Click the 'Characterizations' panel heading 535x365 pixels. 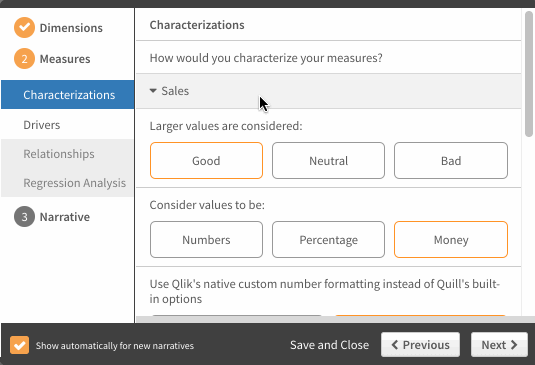pos(197,25)
